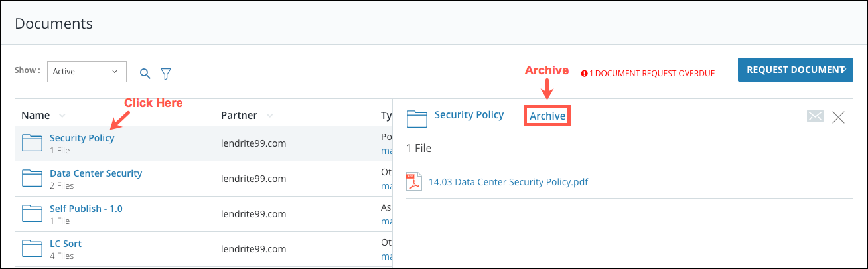The width and height of the screenshot is (868, 269).
Task: Click the PDF file icon
Action: pos(414,181)
